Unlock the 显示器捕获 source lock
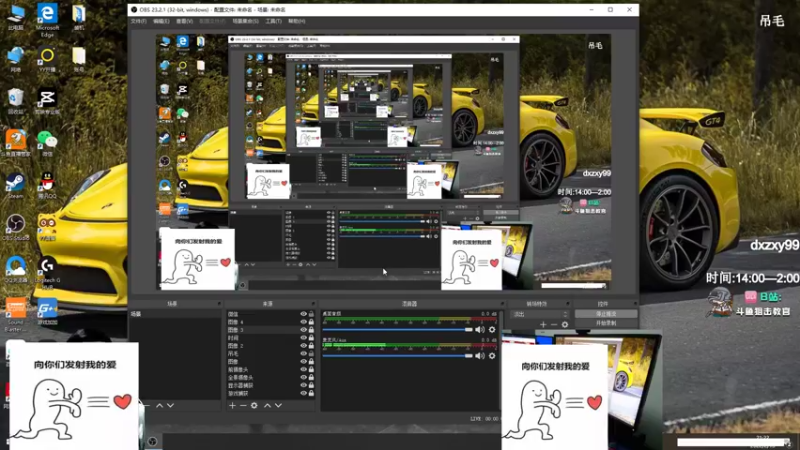800x450 pixels. (311, 385)
